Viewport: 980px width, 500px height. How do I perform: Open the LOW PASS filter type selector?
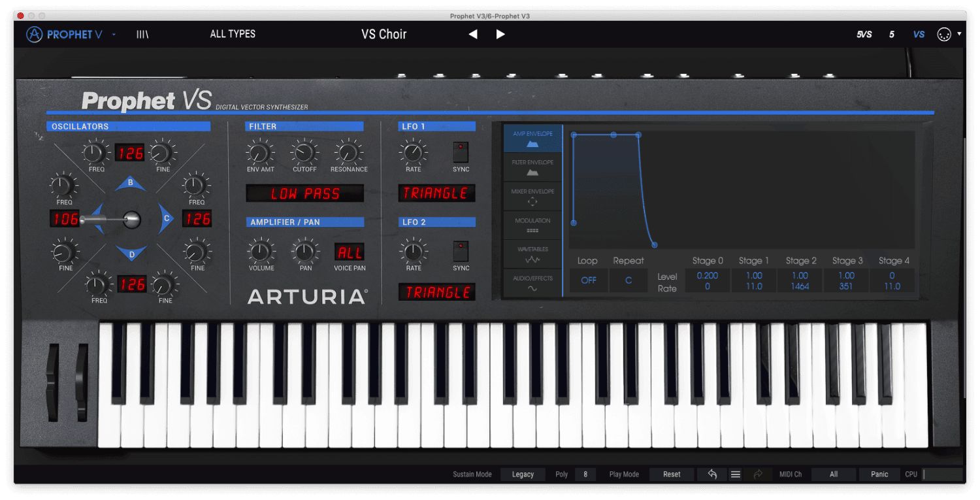[x=304, y=193]
